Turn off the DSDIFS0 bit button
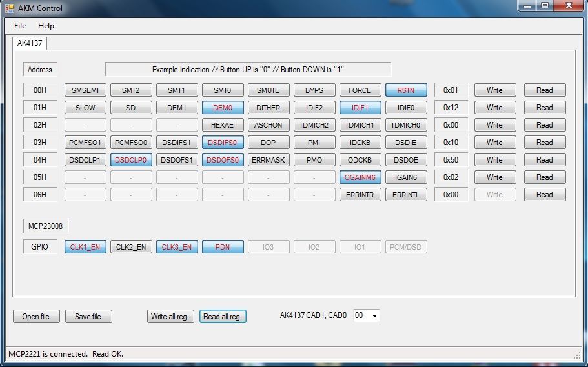Screen dimensions: 588x367 coord(223,143)
